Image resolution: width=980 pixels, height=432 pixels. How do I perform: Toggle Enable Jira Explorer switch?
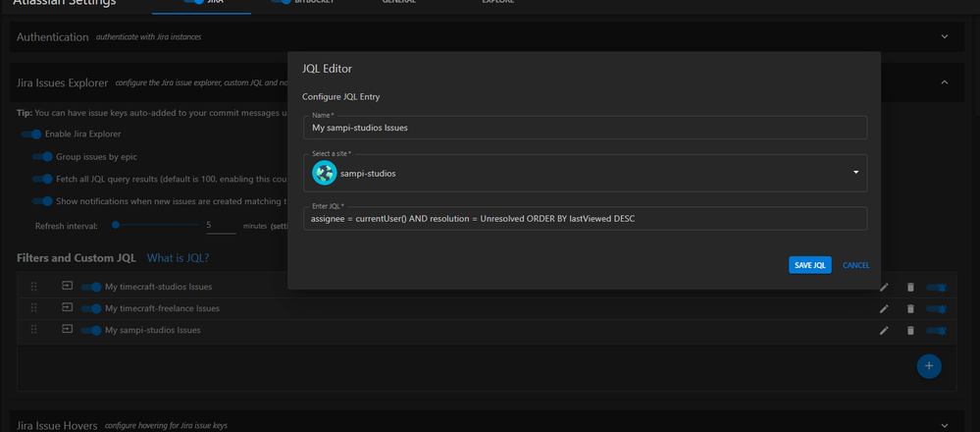click(31, 134)
